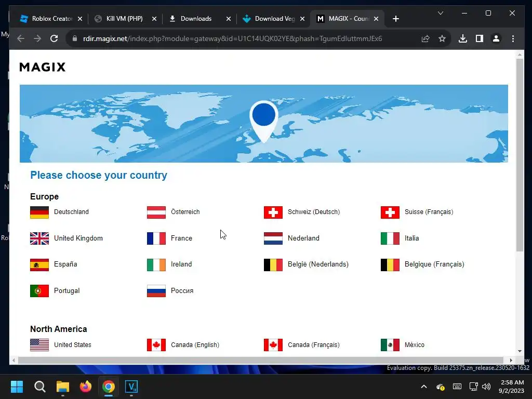Click the French flag icon
This screenshot has height=399, width=532.
click(x=156, y=238)
